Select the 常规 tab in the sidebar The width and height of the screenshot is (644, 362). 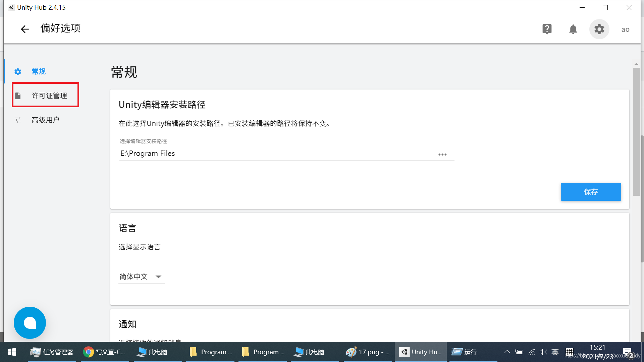[x=39, y=71]
